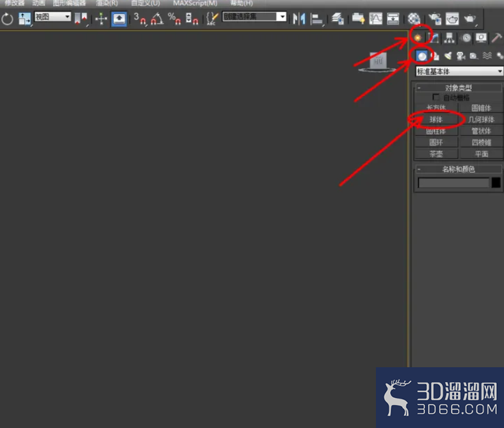Toggle the 3D Snaps magnet
This screenshot has width=504, height=428.
pyautogui.click(x=140, y=19)
